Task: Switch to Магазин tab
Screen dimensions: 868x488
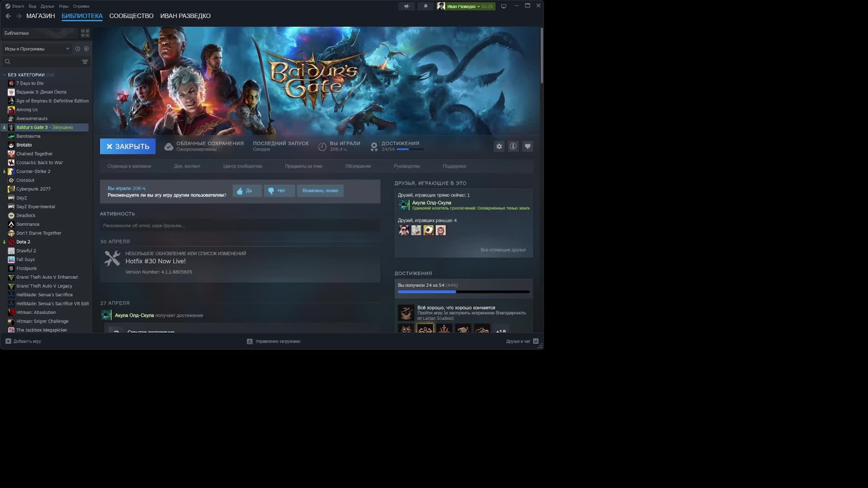Action: [40, 16]
